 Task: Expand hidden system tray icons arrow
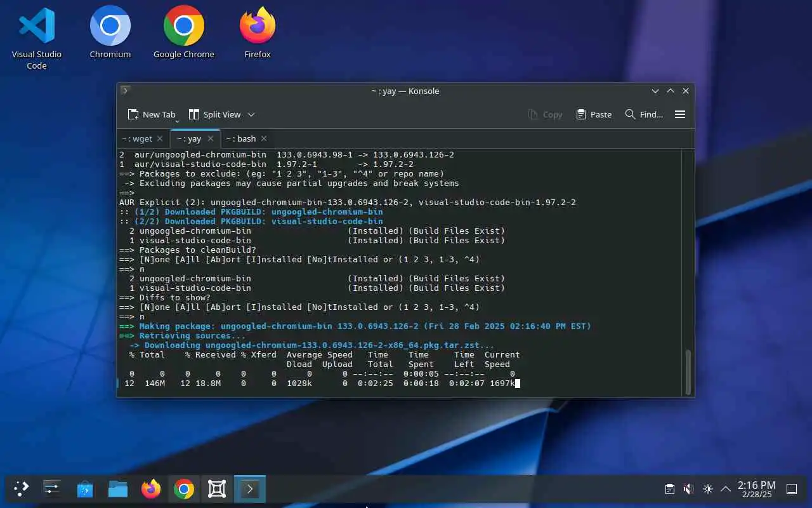[x=726, y=489]
